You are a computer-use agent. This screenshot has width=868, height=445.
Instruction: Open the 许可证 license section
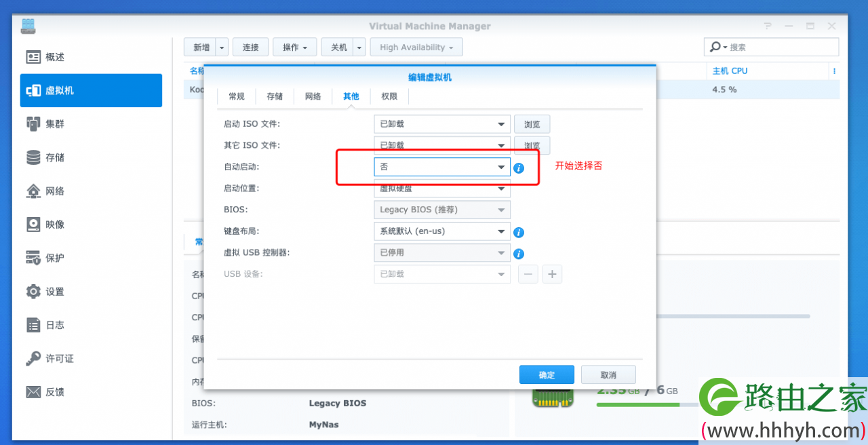(91, 358)
